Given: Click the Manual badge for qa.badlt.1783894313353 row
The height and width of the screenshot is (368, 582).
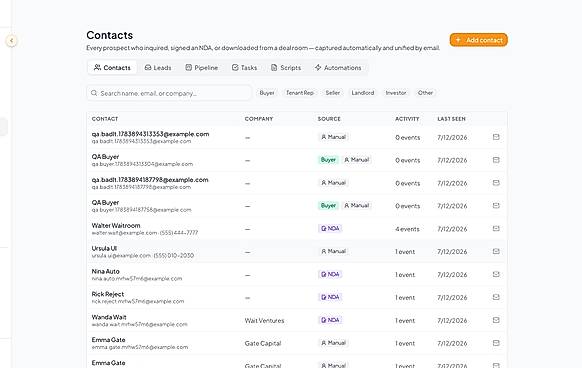Looking at the screenshot, I should pyautogui.click(x=333, y=137).
